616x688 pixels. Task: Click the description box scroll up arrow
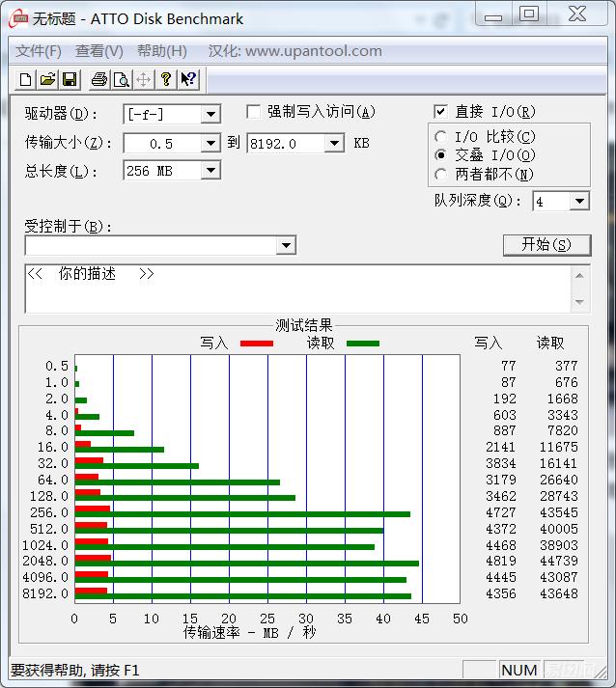click(x=579, y=276)
